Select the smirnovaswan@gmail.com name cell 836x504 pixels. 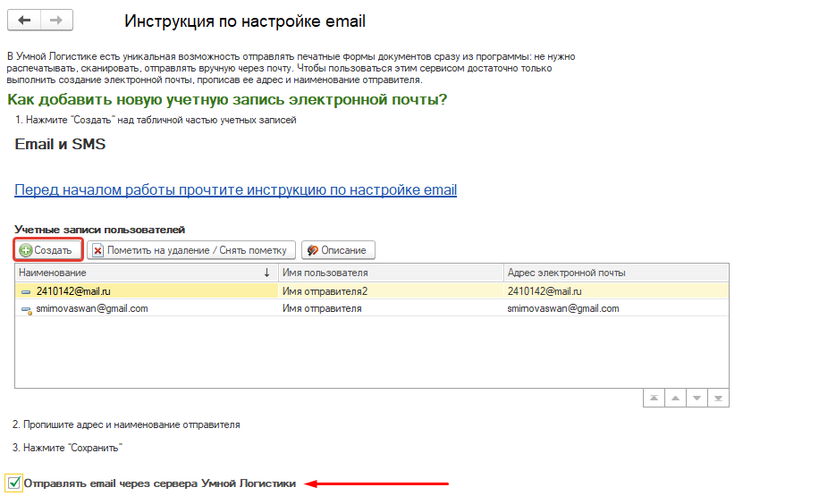click(91, 308)
